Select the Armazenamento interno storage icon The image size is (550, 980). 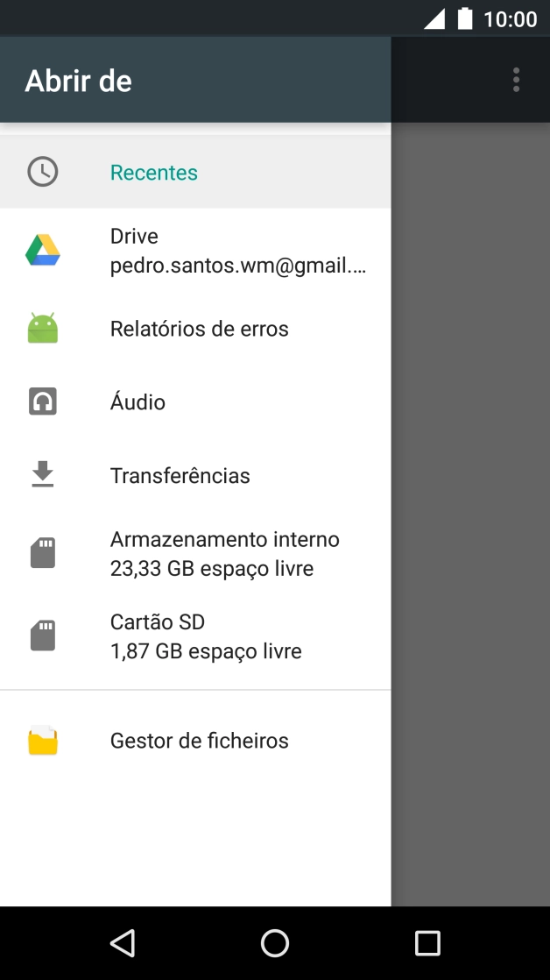click(x=43, y=552)
